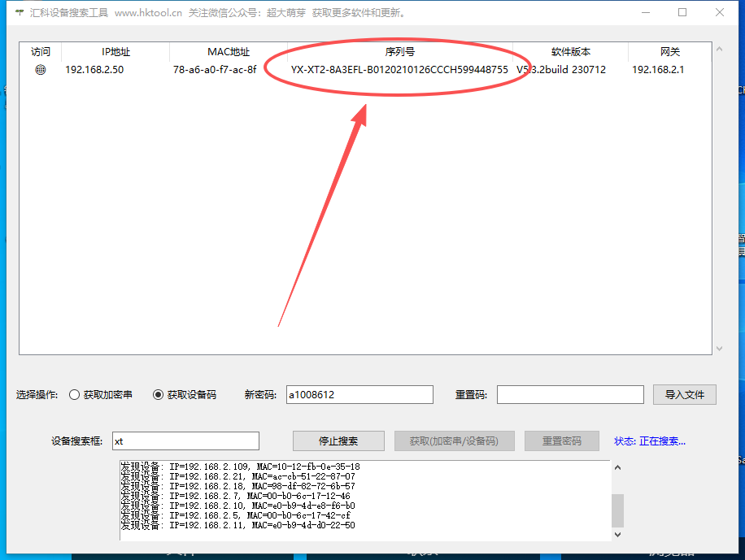Click the down arrow on the log scrollbar
The height and width of the screenshot is (560, 745).
(616, 535)
